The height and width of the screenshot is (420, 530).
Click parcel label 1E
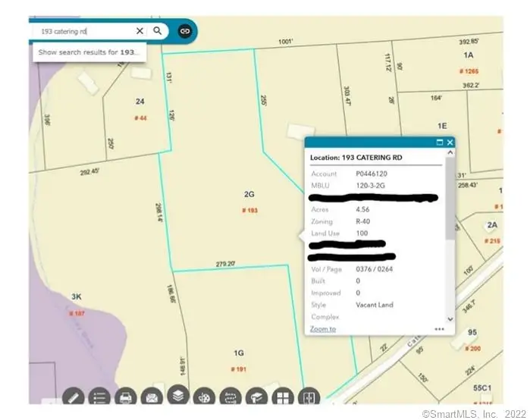point(442,126)
